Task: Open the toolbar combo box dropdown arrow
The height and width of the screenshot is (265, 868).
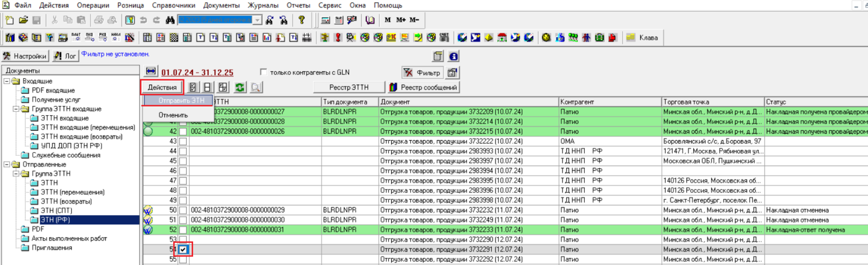Action: coord(258,20)
